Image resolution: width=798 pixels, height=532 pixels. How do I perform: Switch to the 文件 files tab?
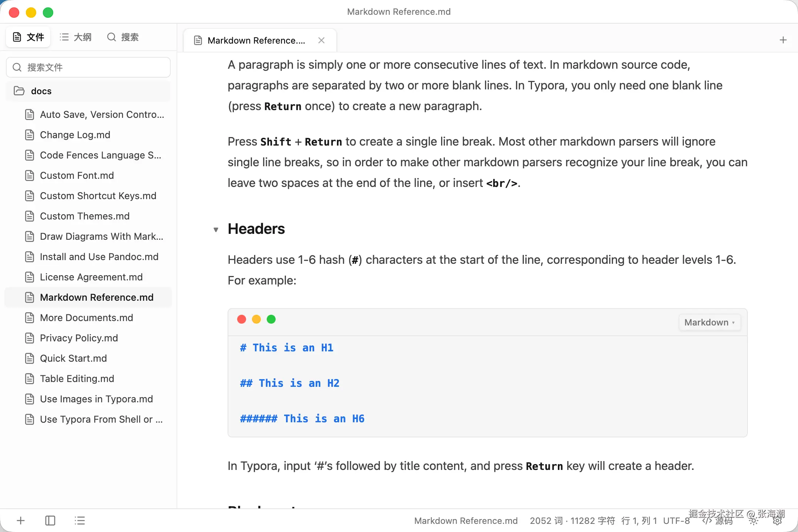click(x=28, y=37)
